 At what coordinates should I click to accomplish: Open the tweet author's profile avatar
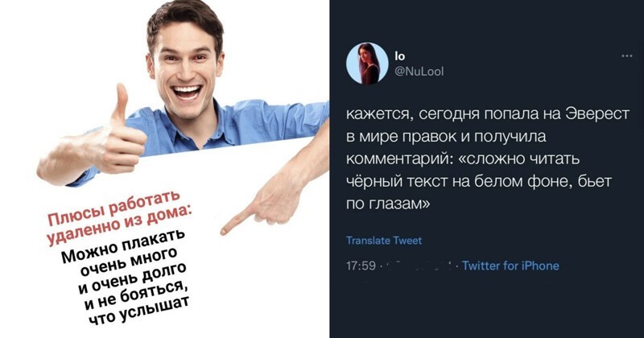[367, 64]
